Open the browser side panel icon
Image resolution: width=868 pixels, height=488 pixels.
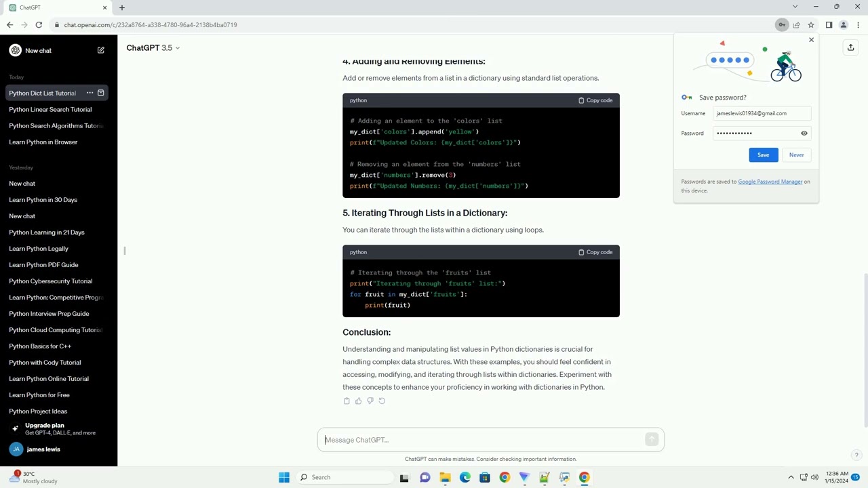pyautogui.click(x=829, y=25)
